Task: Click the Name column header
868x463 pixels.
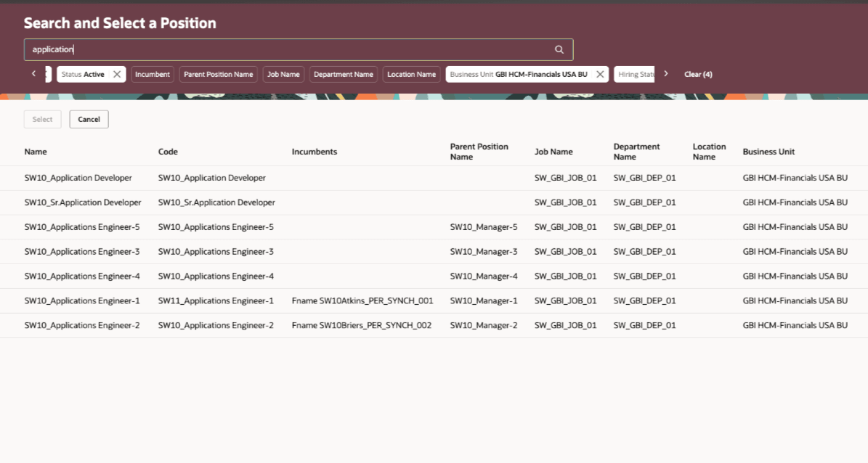Action: coord(36,152)
